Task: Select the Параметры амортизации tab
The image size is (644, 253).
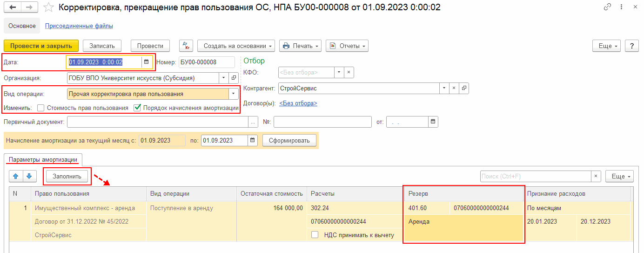Action: 43,159
